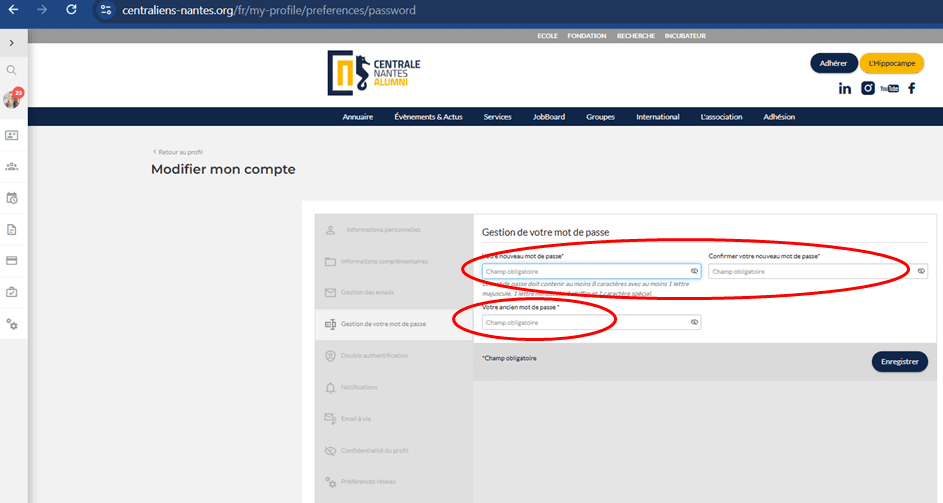Open the Services navigation menu
Screen dimensions: 943x503
[497, 117]
